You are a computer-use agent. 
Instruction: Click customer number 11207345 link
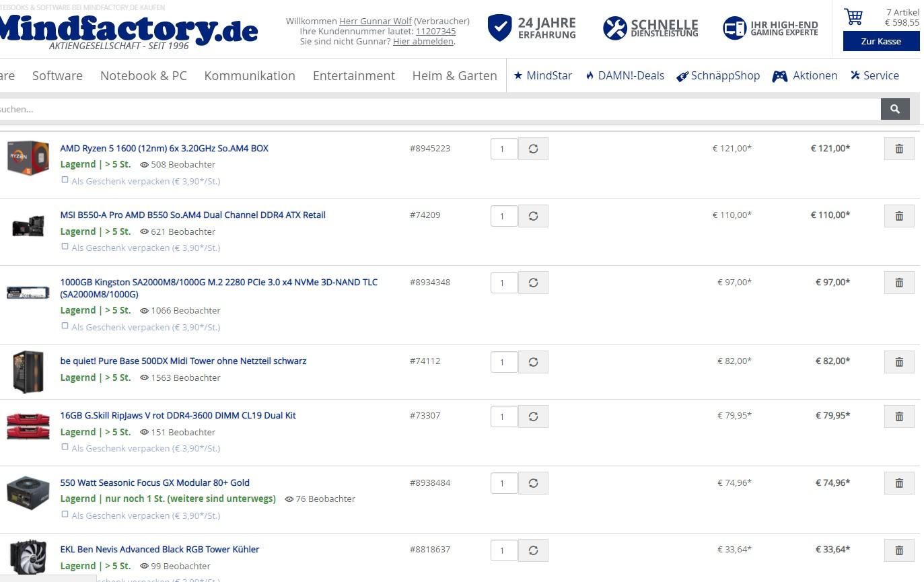tap(435, 32)
